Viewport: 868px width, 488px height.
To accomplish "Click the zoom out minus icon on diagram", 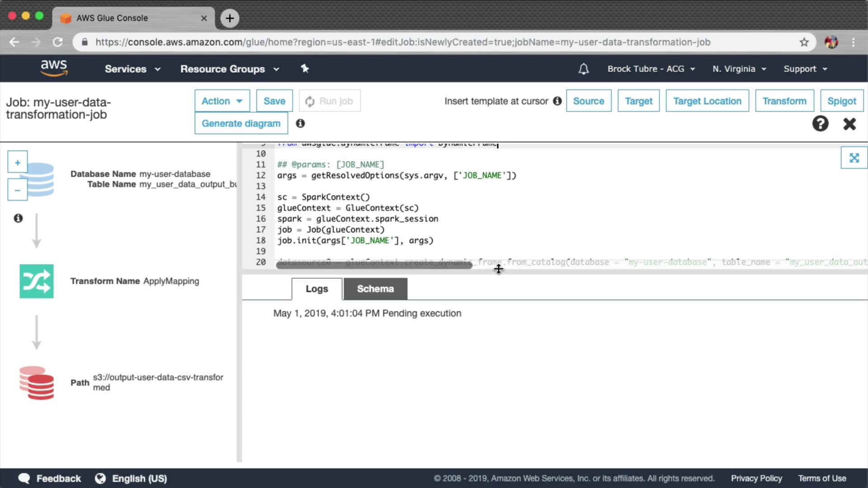I will pos(18,190).
